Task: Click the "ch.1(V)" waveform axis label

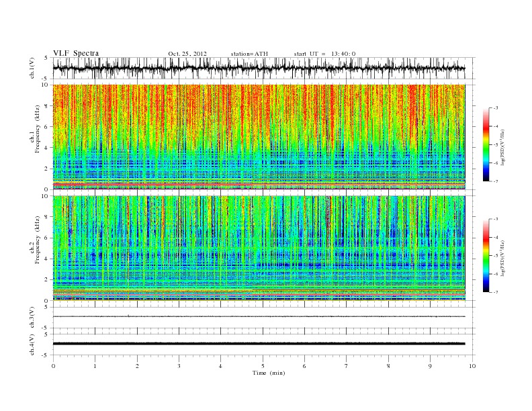Action: [32, 68]
